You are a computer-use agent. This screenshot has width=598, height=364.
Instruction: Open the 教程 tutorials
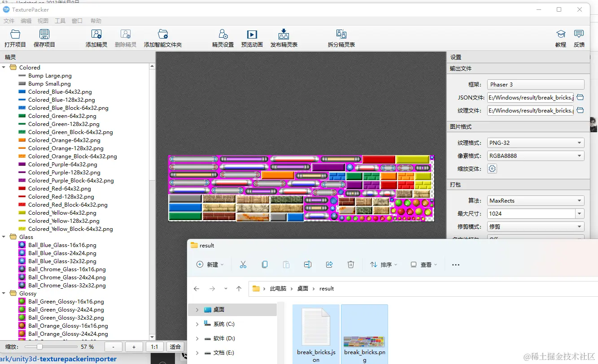(561, 38)
